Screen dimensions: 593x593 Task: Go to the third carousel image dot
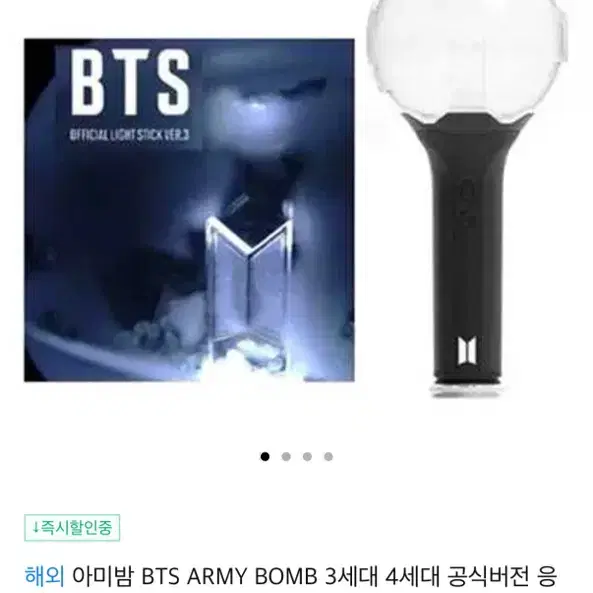(307, 456)
